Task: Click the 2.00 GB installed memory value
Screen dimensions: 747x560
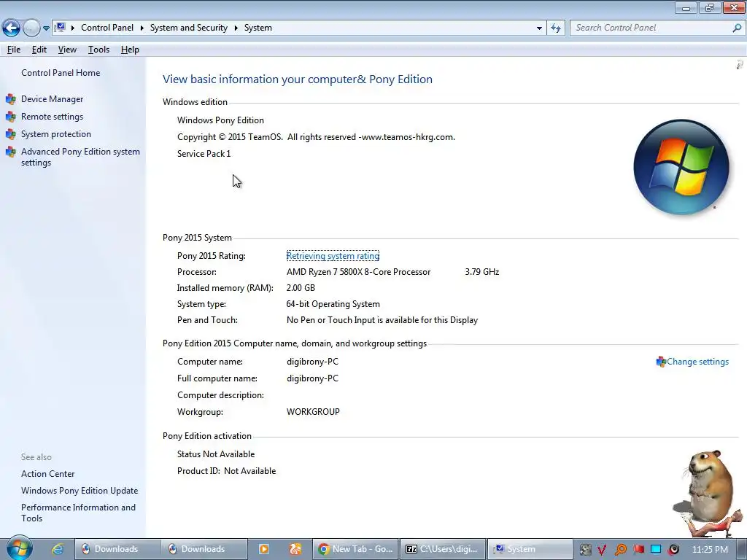Action: click(x=301, y=287)
